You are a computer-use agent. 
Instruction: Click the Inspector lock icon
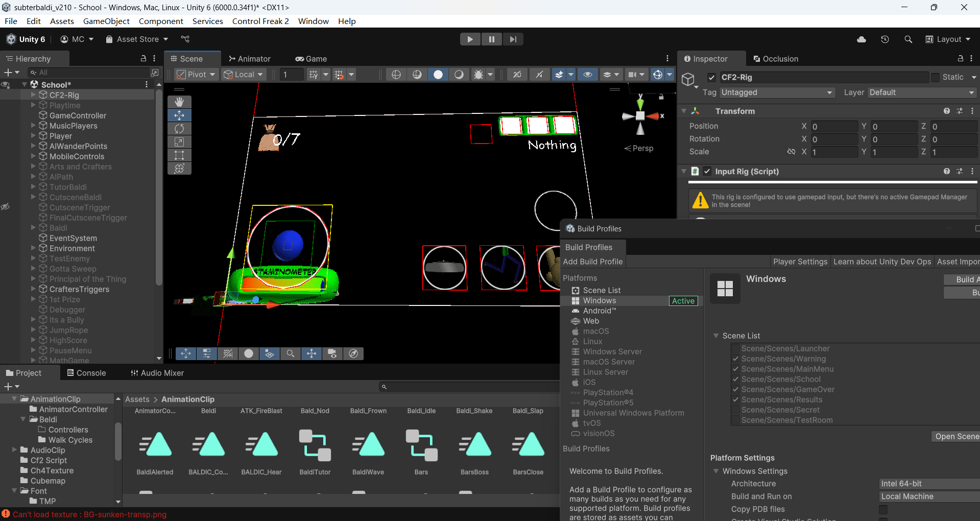coord(960,59)
